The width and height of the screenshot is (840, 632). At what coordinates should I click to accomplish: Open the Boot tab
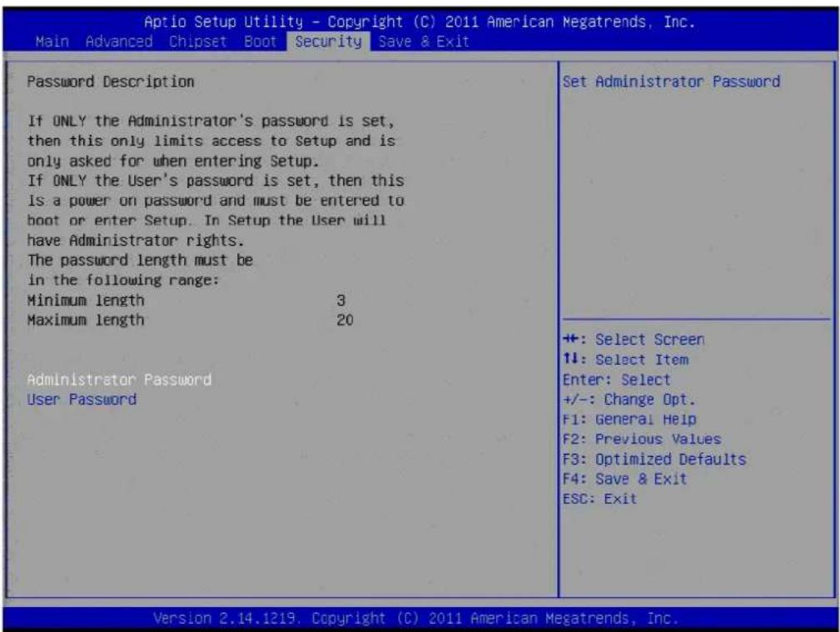tap(261, 42)
